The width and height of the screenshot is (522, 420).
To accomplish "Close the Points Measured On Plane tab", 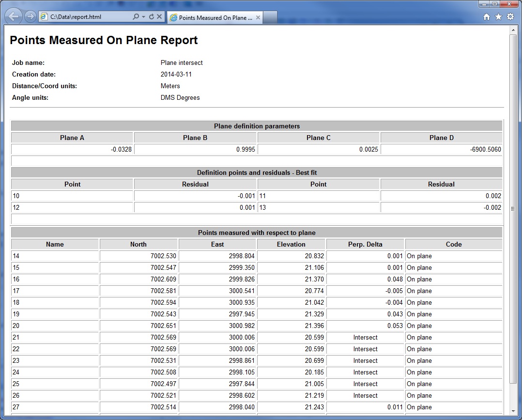I will pos(258,17).
